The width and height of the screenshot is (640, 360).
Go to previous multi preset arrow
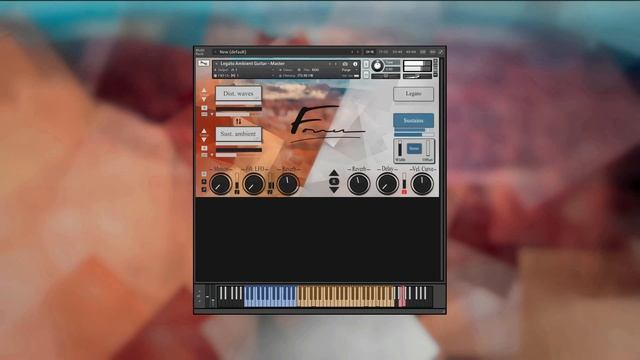(352, 52)
